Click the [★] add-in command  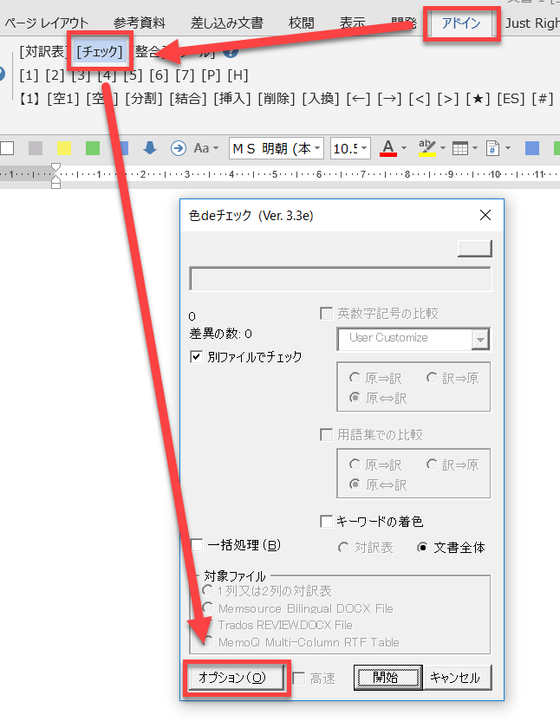[x=478, y=99]
